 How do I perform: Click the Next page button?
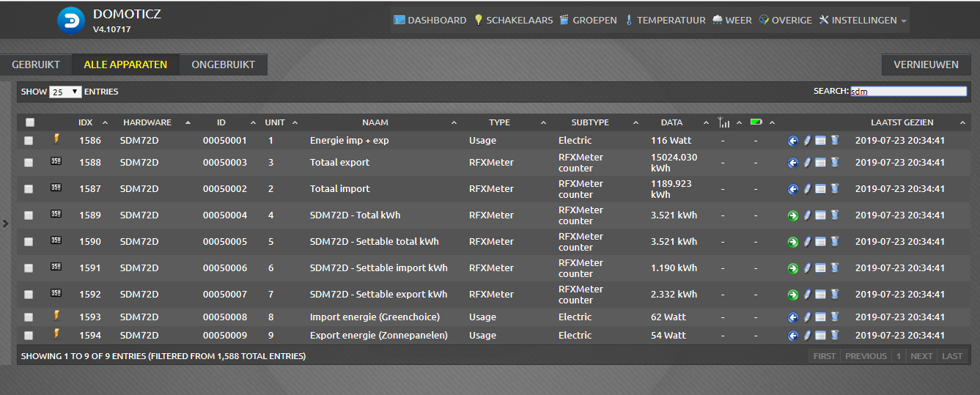coord(921,356)
